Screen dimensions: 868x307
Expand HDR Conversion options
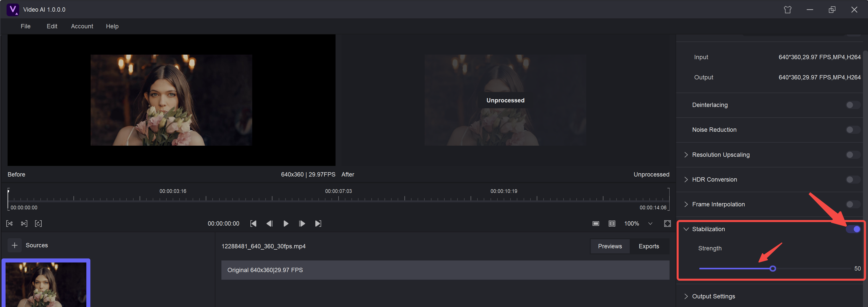(x=686, y=180)
